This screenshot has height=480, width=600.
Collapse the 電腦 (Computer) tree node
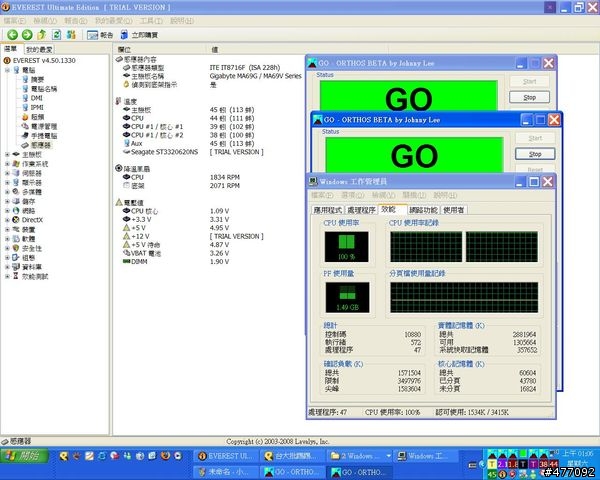[7, 70]
